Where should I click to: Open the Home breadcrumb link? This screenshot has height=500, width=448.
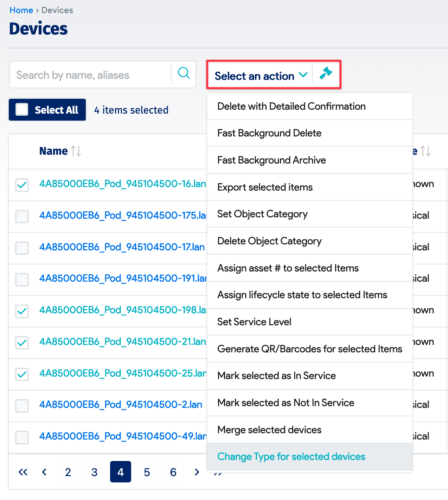point(21,10)
